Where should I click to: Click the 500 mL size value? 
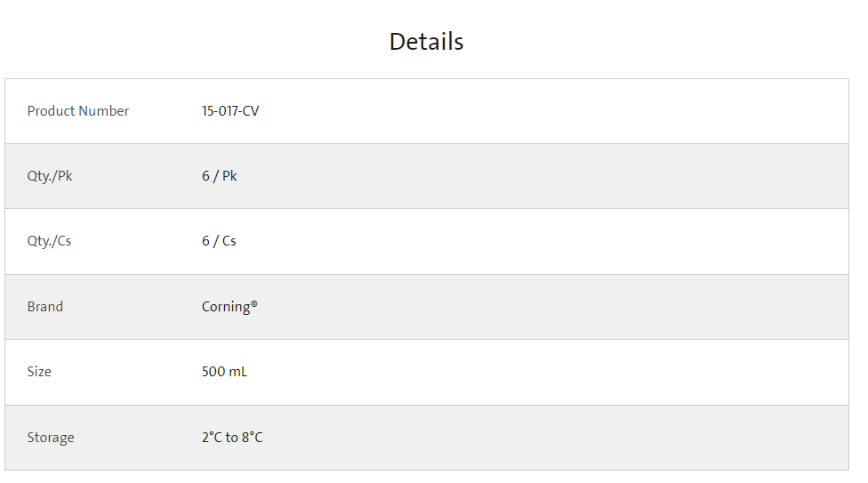[x=224, y=372]
